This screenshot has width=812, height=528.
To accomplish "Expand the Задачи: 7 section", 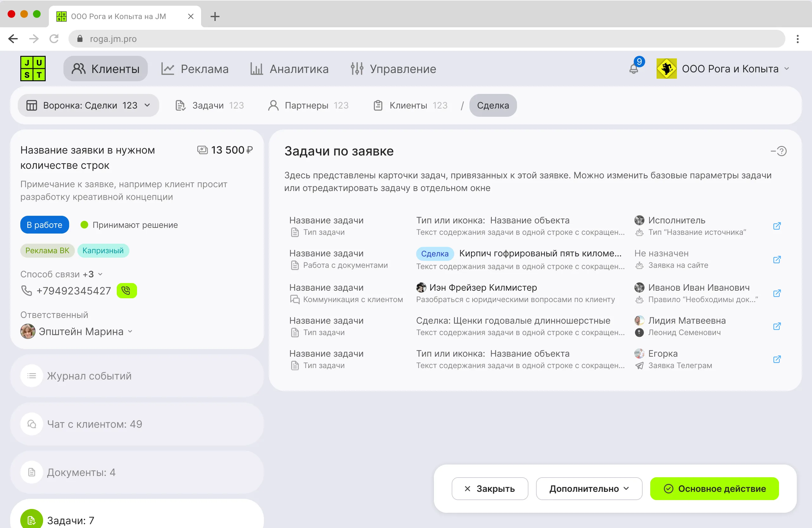I will pos(71,520).
